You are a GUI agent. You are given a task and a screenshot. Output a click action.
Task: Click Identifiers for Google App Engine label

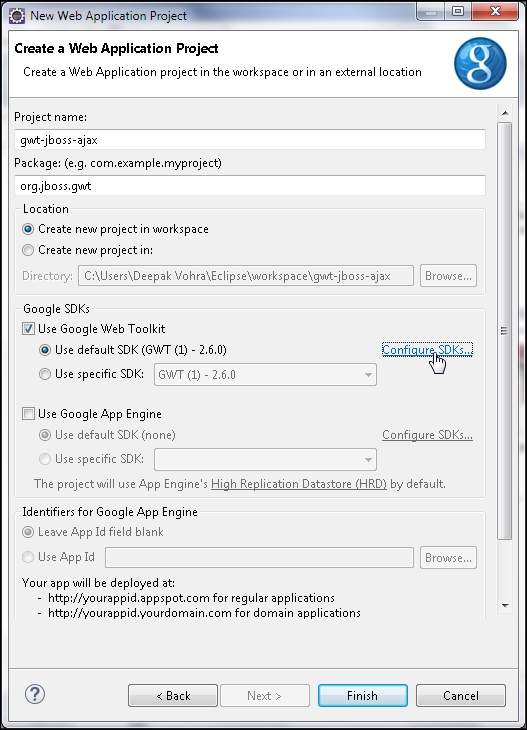click(110, 512)
